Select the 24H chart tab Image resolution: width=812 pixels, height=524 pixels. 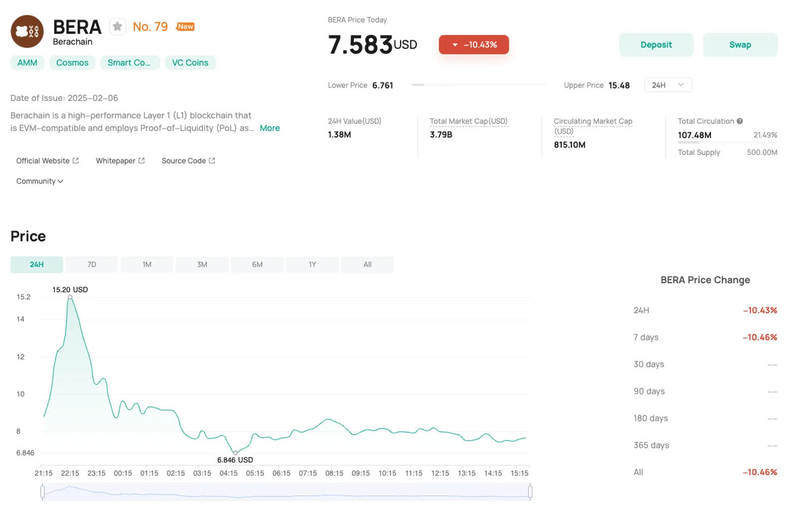click(x=37, y=265)
